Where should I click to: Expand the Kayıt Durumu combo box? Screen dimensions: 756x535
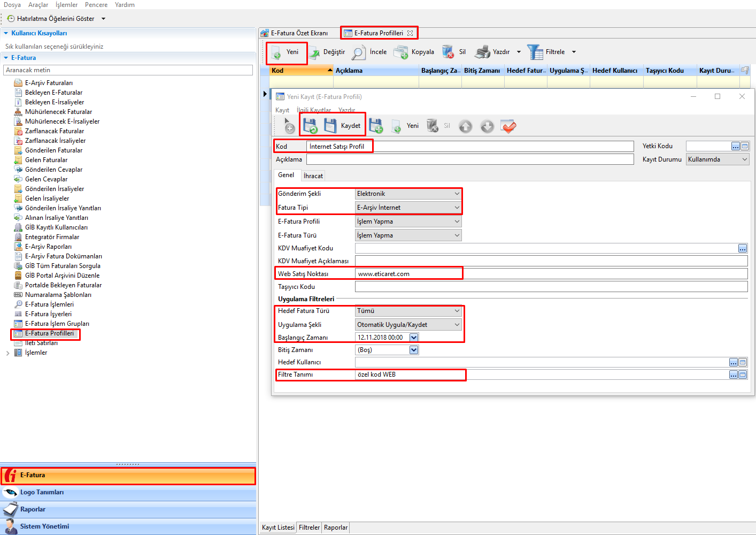click(744, 159)
